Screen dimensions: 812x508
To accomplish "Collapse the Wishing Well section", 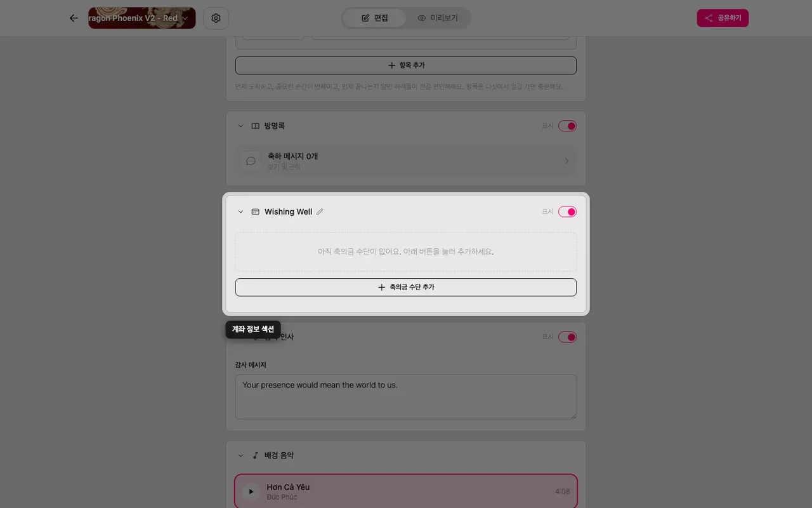I will point(240,211).
